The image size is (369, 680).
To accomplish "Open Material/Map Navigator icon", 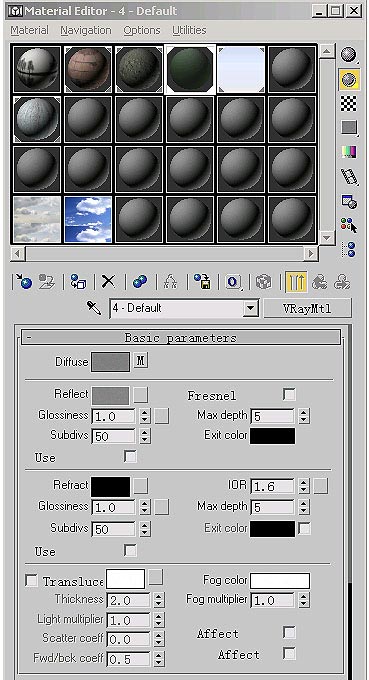I will point(349,250).
